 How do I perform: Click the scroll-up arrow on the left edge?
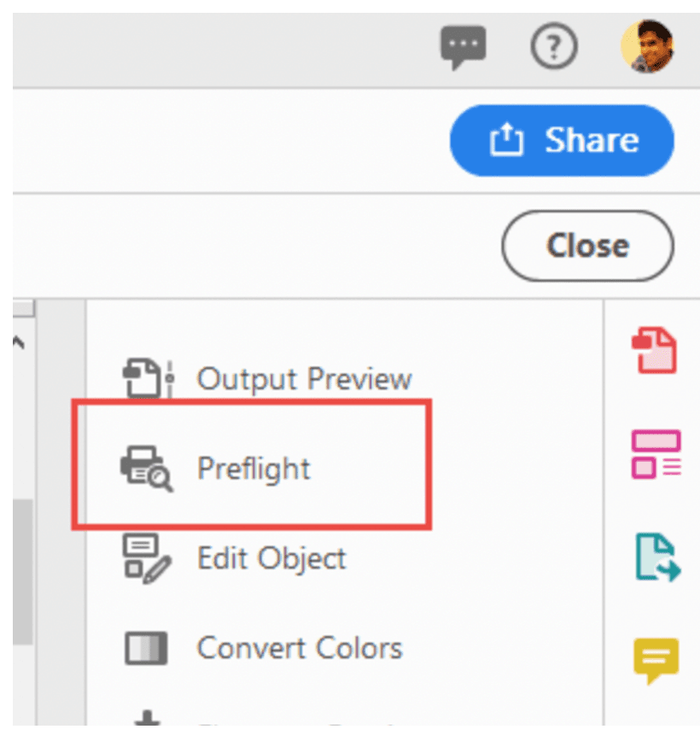coord(19,342)
